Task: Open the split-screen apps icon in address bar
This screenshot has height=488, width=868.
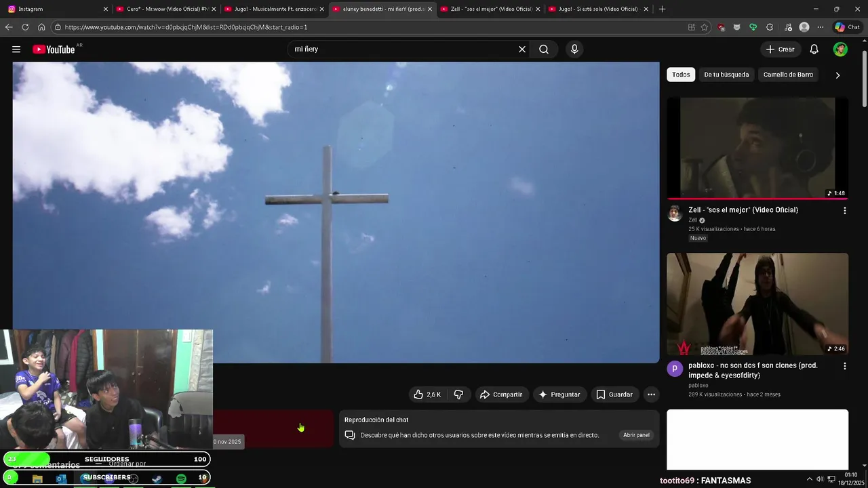Action: tap(691, 27)
